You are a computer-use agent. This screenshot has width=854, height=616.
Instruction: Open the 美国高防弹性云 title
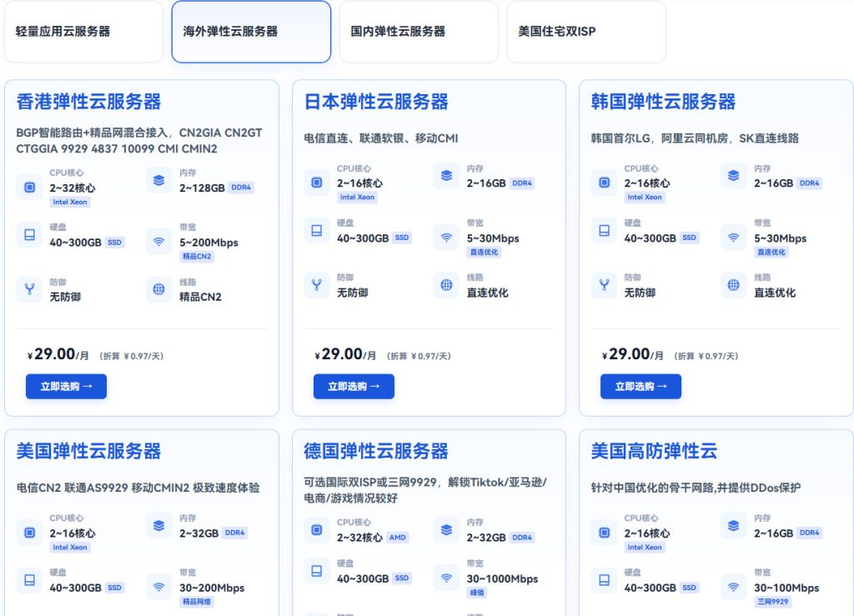654,451
